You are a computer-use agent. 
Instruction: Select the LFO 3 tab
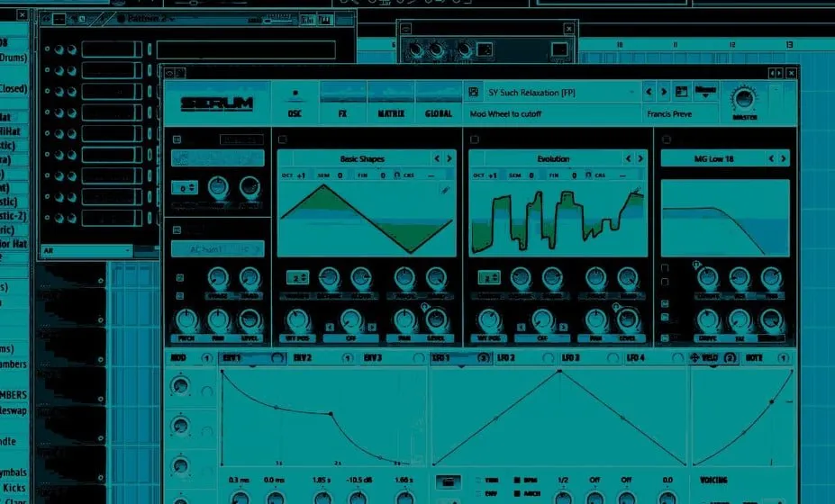[590, 358]
